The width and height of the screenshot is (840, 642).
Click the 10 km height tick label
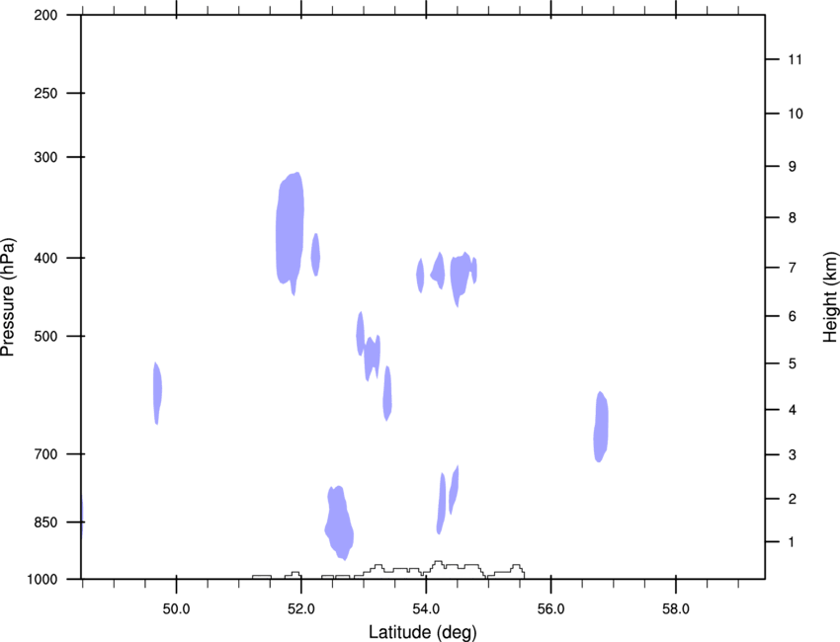796,114
